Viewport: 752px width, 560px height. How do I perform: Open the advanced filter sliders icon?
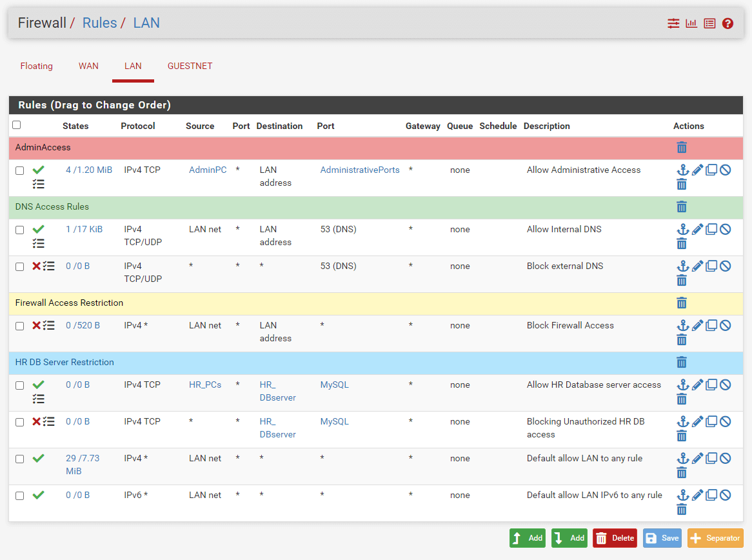point(673,23)
